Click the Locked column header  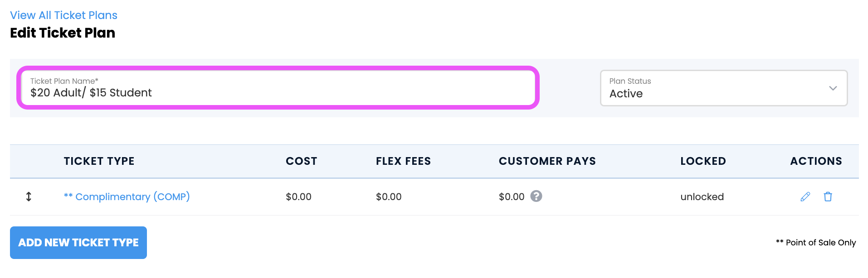click(703, 161)
